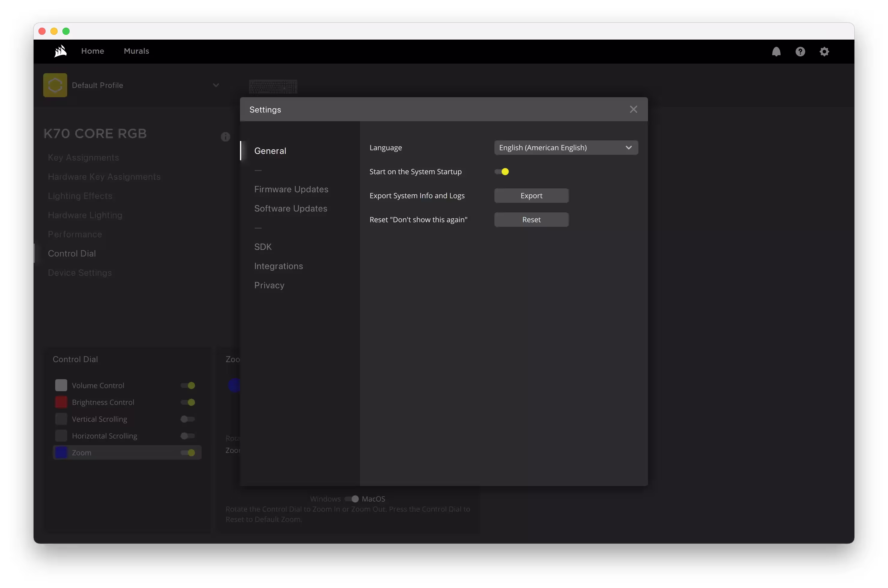888x588 pixels.
Task: Toggle Brightness Control switch
Action: 188,402
